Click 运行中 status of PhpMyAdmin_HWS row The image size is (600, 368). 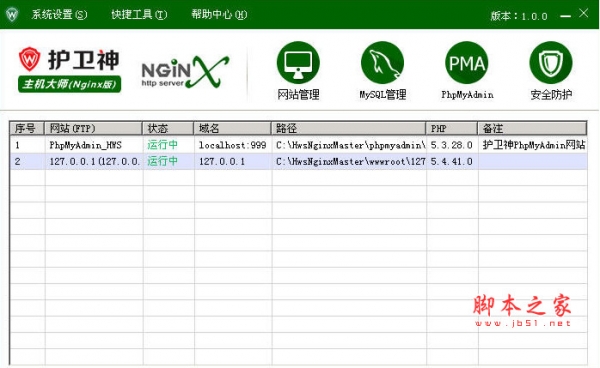pyautogui.click(x=163, y=145)
